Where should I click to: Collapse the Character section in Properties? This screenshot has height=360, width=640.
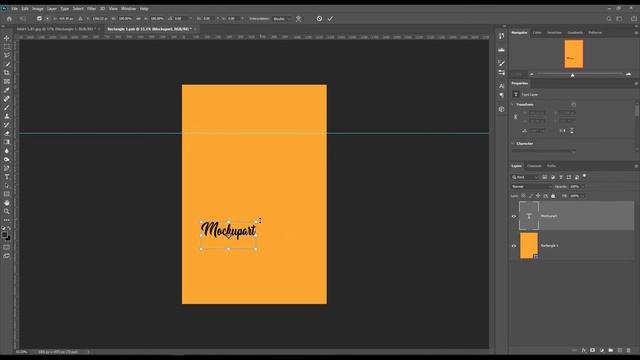click(x=513, y=144)
